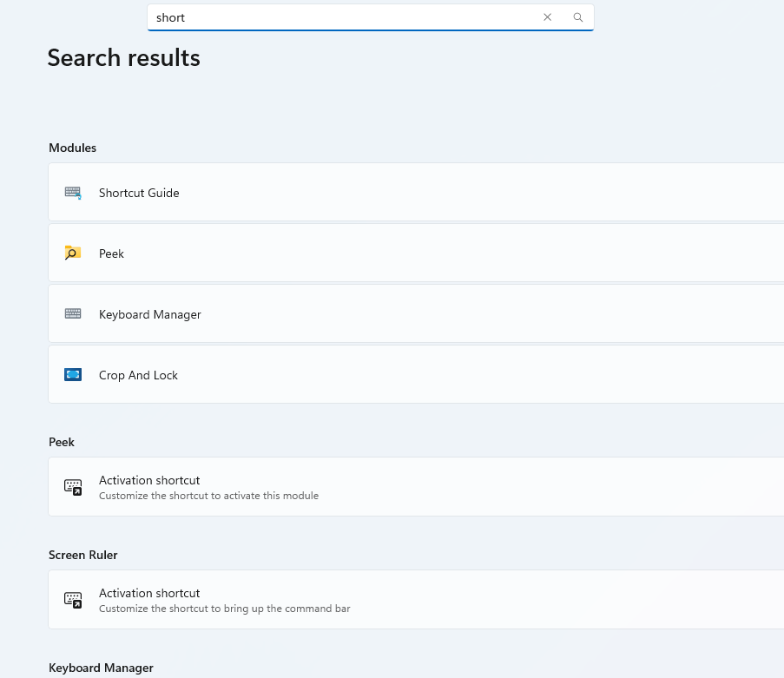Click inside the search text field
Image resolution: width=784 pixels, height=678 pixels.
click(x=347, y=17)
